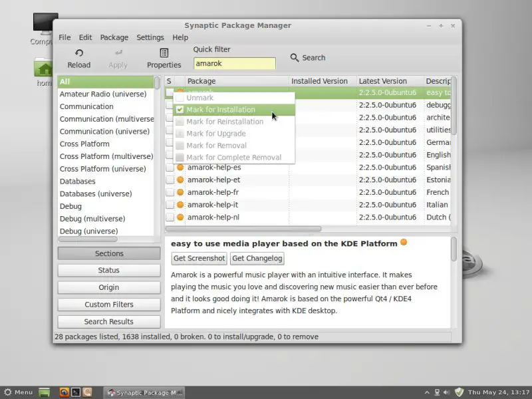Click the orange icon beside the description title
The width and height of the screenshot is (532, 399).
[x=404, y=242]
